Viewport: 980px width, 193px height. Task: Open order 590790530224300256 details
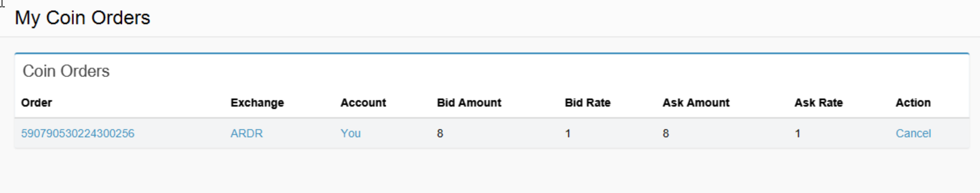tap(78, 134)
